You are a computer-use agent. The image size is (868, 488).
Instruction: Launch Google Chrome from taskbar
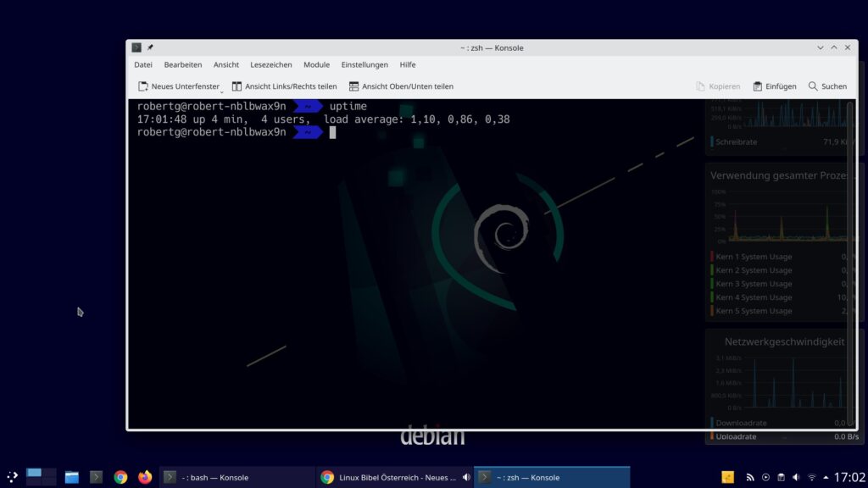tap(120, 477)
